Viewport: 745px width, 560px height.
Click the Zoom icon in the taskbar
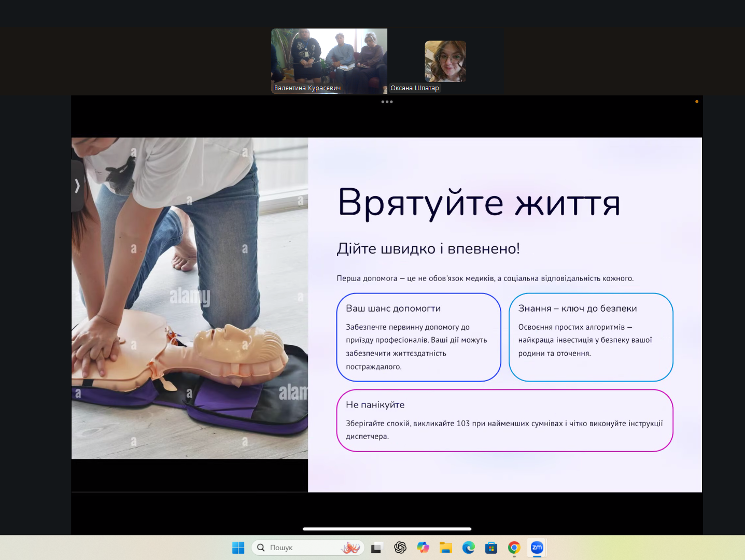[537, 548]
